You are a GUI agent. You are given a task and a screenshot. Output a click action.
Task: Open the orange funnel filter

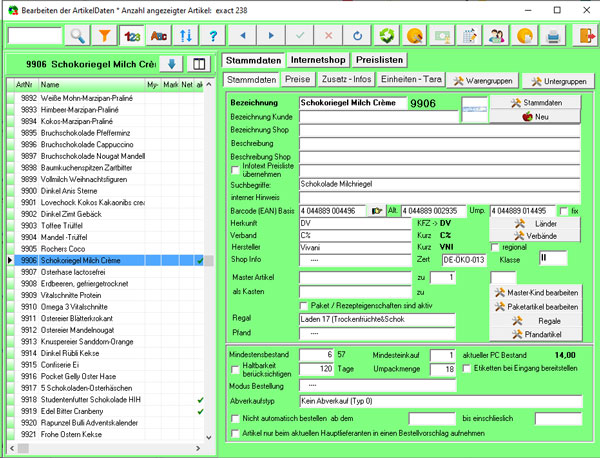pos(104,36)
